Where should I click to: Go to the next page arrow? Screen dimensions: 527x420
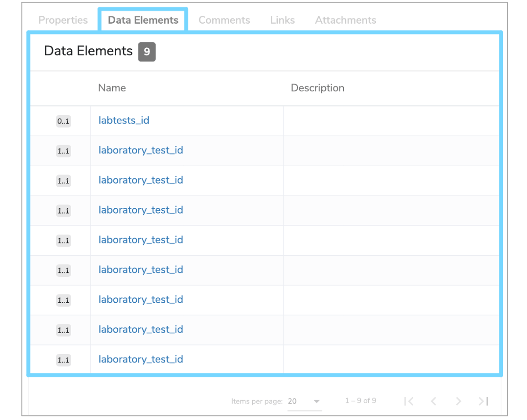458,401
